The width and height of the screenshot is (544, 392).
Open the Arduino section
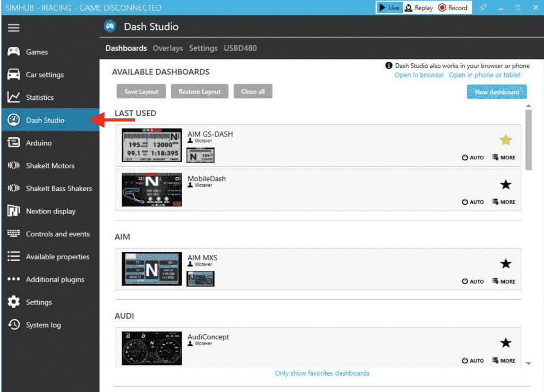click(x=38, y=143)
